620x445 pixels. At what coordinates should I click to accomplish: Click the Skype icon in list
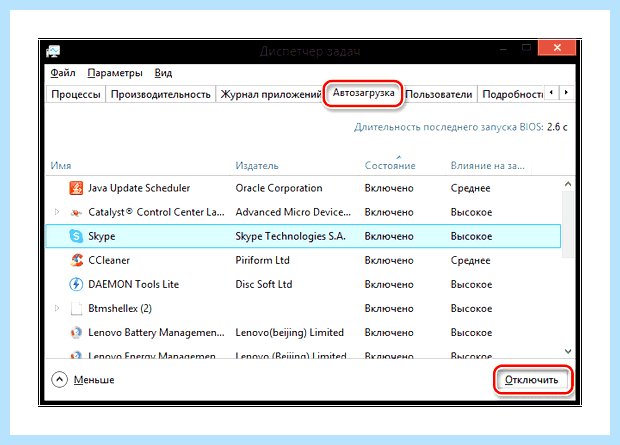[x=76, y=236]
